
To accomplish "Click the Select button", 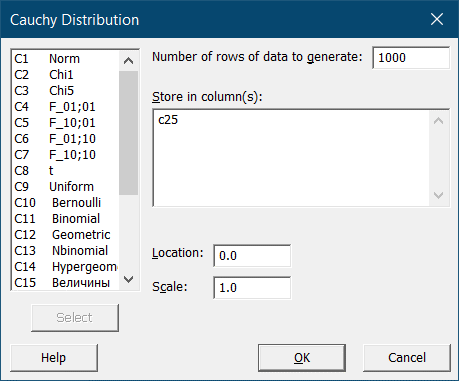I will (x=75, y=318).
